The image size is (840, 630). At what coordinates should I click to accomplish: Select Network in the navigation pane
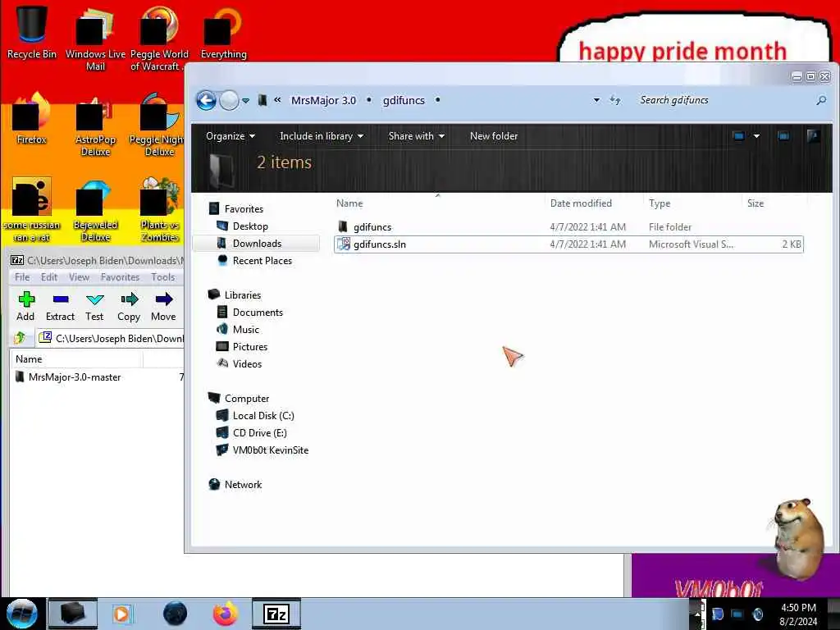point(243,484)
